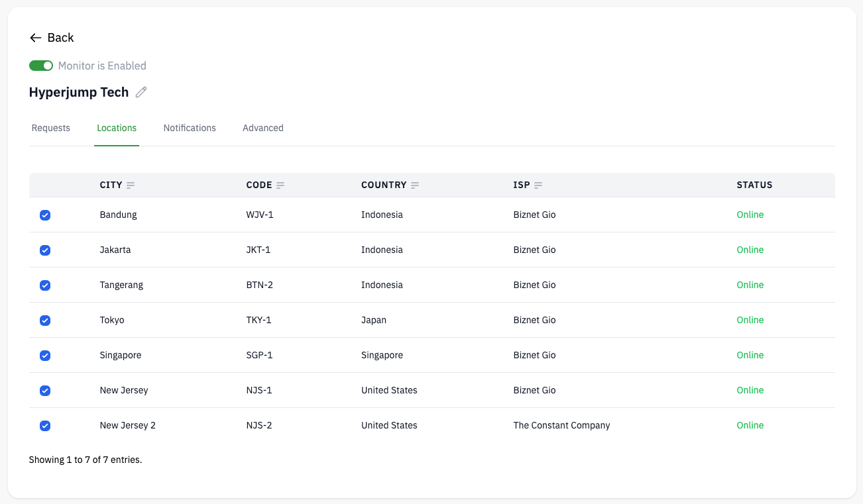This screenshot has height=504, width=863.
Task: Uncheck the Tangerang location checkbox
Action: pyautogui.click(x=45, y=285)
